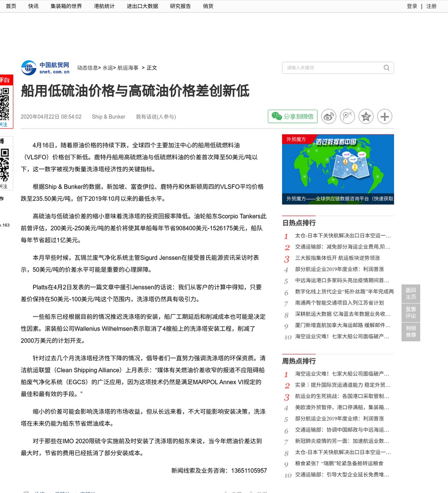Click the search magnifier icon
The width and height of the screenshot is (448, 493).
(386, 68)
